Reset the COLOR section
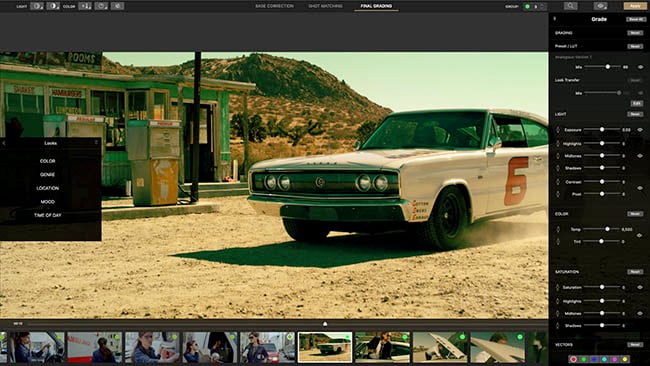The height and width of the screenshot is (366, 650). 635,214
